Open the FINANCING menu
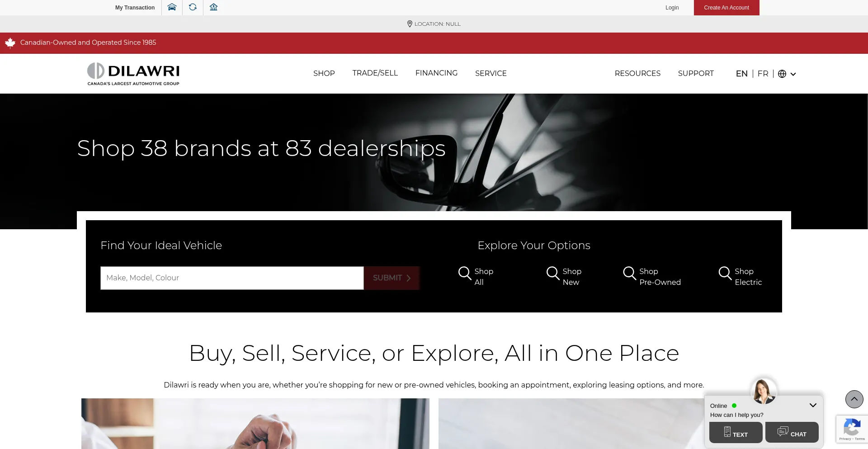Image resolution: width=868 pixels, height=449 pixels. point(436,73)
